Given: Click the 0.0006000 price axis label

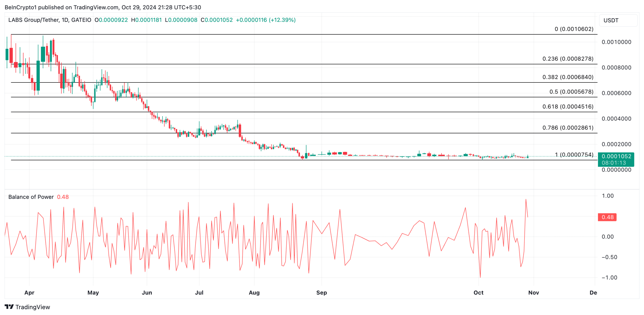Looking at the screenshot, I should coord(616,93).
